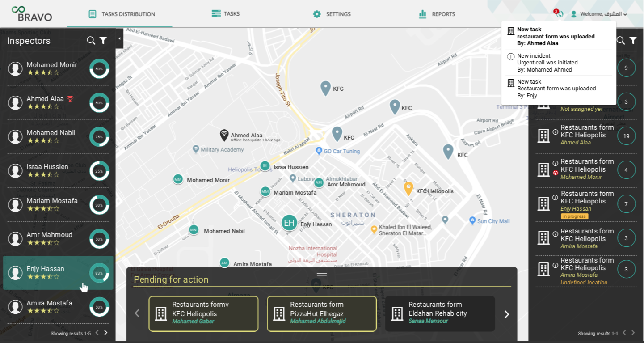Select inspector Mohamed Monir
This screenshot has height=343, width=644.
(x=58, y=68)
